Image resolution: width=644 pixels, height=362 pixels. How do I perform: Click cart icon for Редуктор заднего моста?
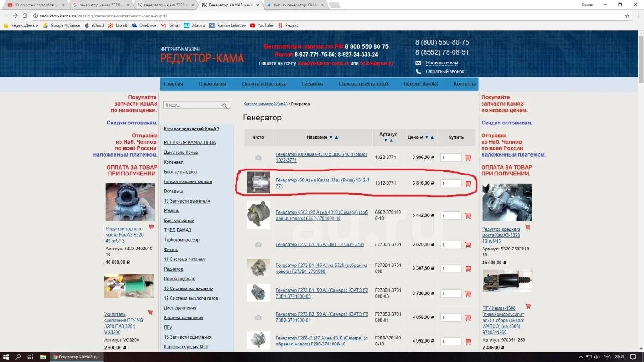click(151, 227)
